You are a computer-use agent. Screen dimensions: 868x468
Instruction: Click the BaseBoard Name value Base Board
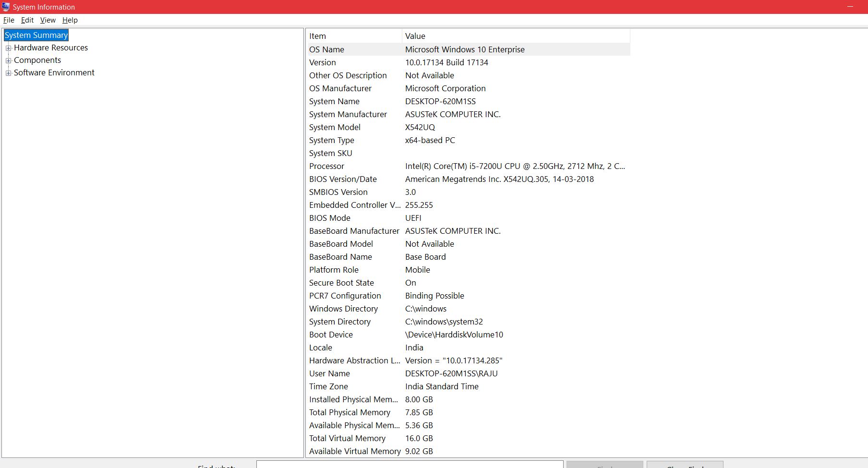click(425, 257)
